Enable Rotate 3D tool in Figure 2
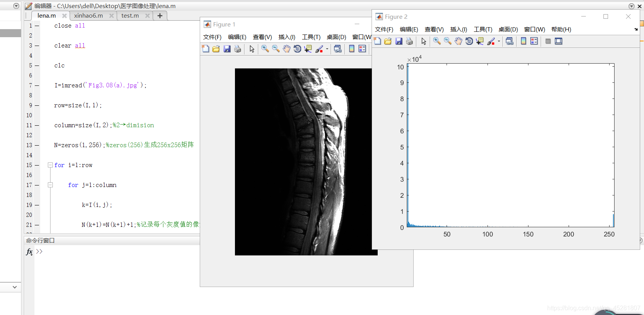This screenshot has height=315, width=644. point(469,41)
